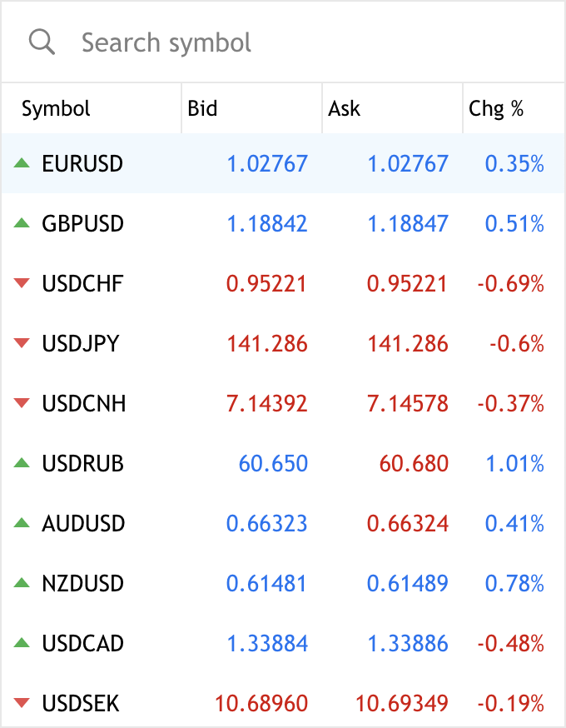Screen dimensions: 566x728
Task: Click the USDRUB change value 1.01%
Action: [x=514, y=464]
